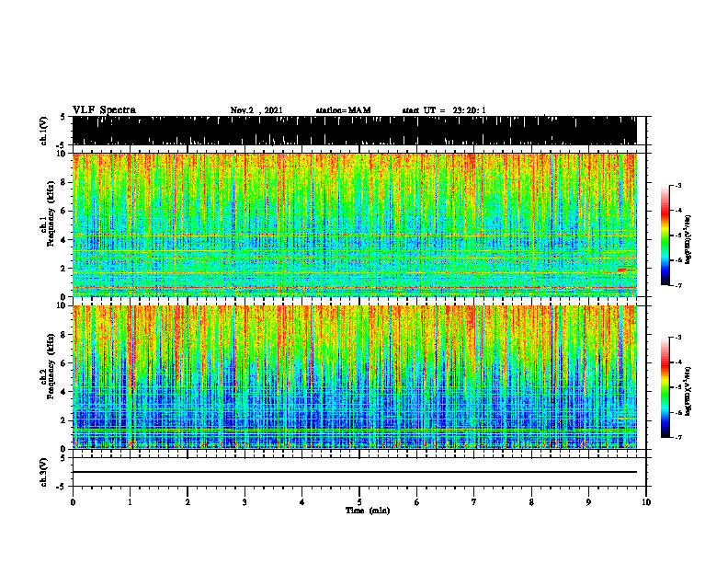Click the "-3" label on ch.1 colorbar
728x563 pixels.
tap(678, 185)
